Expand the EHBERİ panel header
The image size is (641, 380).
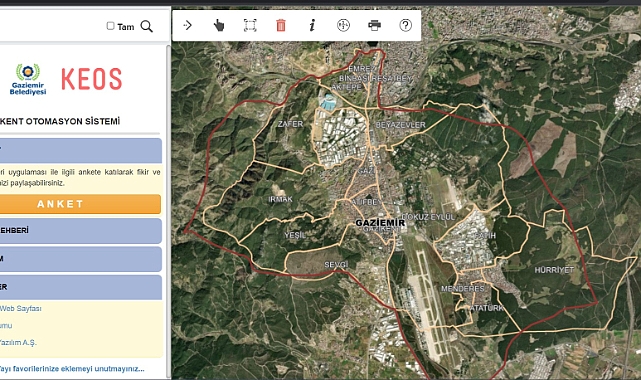(x=81, y=230)
